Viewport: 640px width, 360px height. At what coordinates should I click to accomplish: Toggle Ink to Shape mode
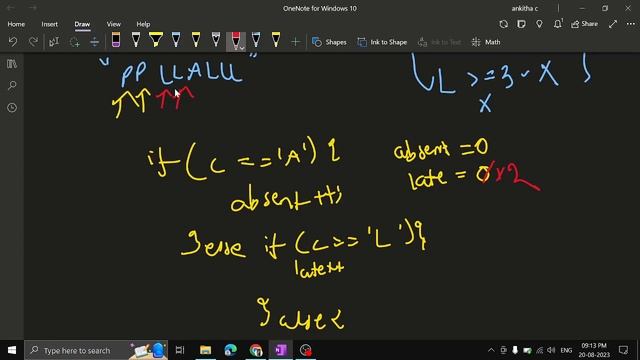[382, 42]
